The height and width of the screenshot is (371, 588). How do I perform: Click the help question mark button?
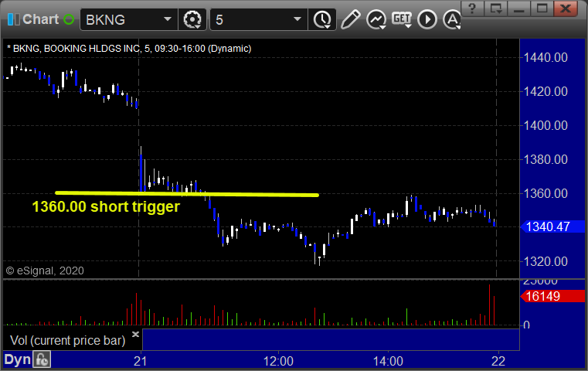473,9
